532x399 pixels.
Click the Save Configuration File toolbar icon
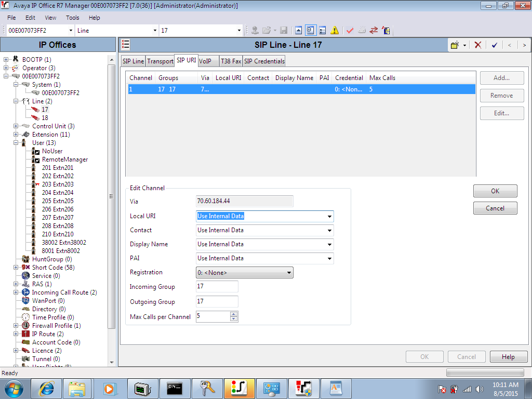283,31
